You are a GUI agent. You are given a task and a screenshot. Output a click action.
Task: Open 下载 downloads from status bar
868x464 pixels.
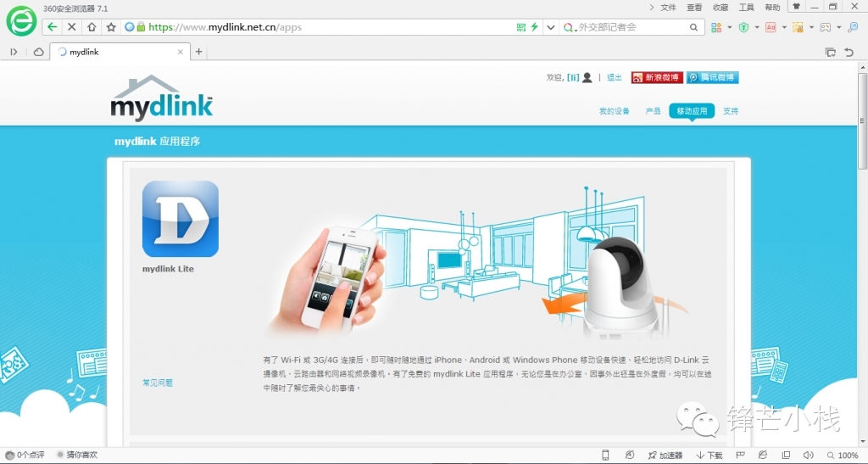(709, 456)
